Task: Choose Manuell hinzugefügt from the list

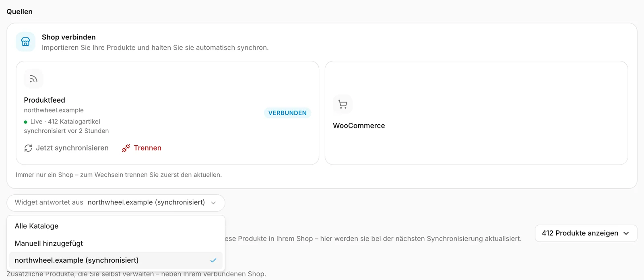Action: pos(116,243)
